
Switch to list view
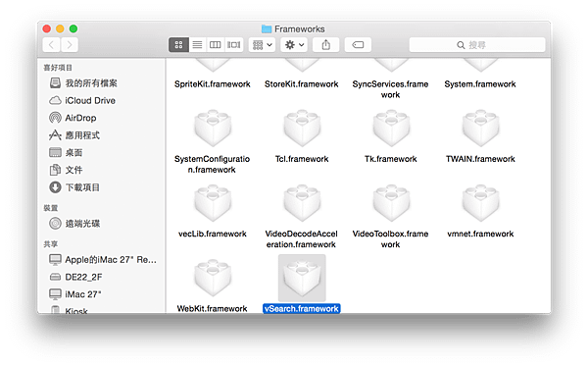tap(197, 45)
